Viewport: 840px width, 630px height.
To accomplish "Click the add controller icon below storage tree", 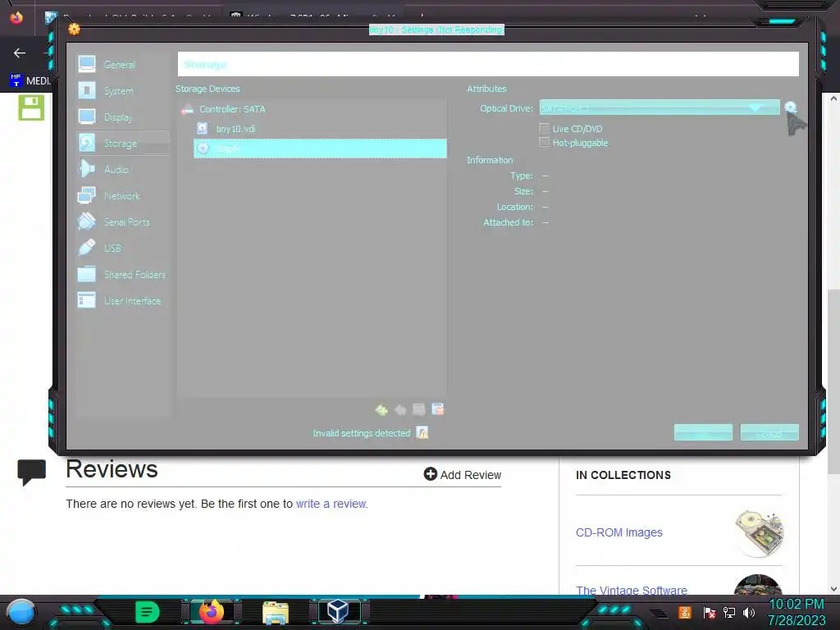I will coord(381,410).
